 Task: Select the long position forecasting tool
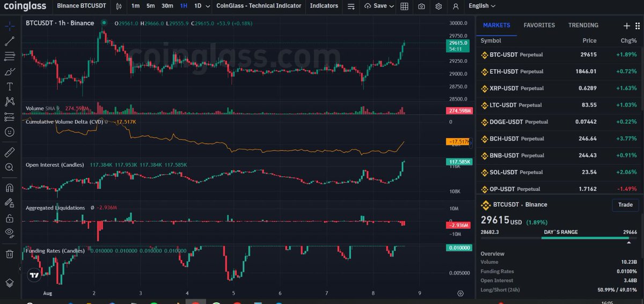[x=10, y=116]
